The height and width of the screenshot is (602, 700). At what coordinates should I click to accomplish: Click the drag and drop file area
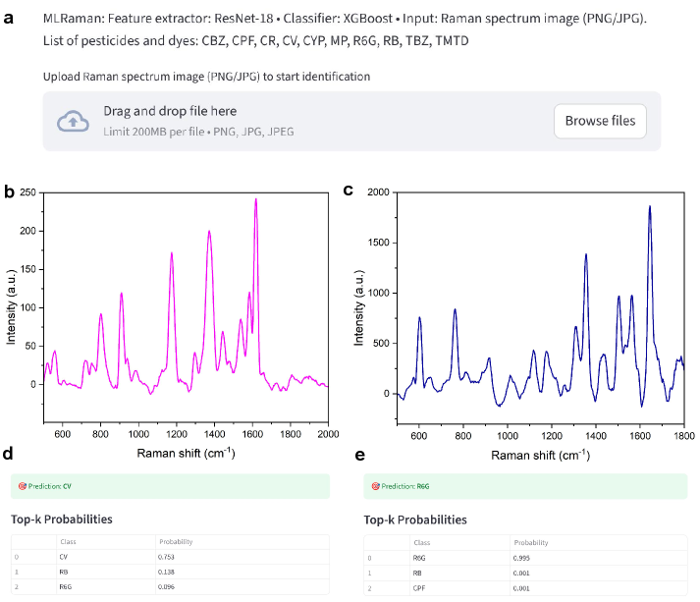click(295, 121)
